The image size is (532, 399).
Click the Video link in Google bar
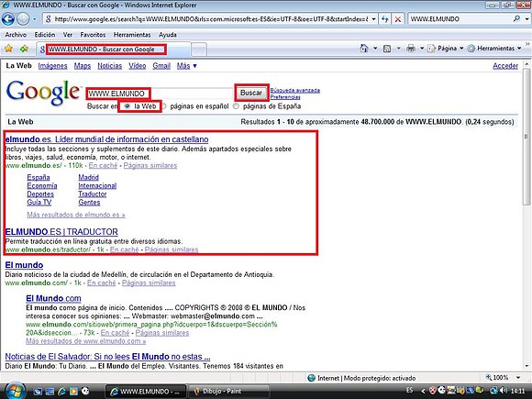(138, 66)
